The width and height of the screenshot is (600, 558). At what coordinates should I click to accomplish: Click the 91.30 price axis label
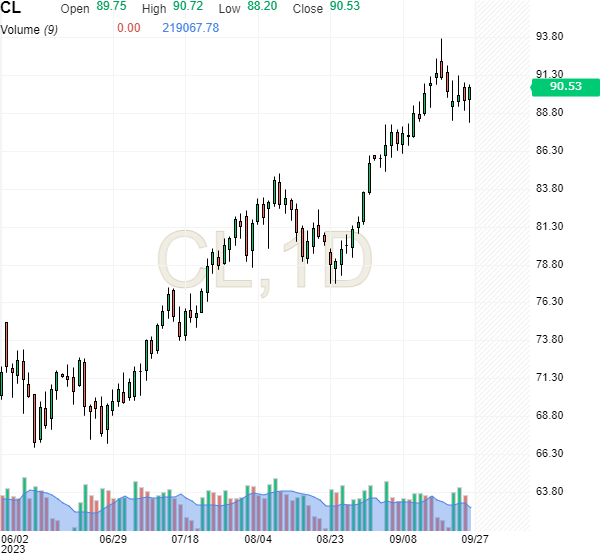point(549,74)
